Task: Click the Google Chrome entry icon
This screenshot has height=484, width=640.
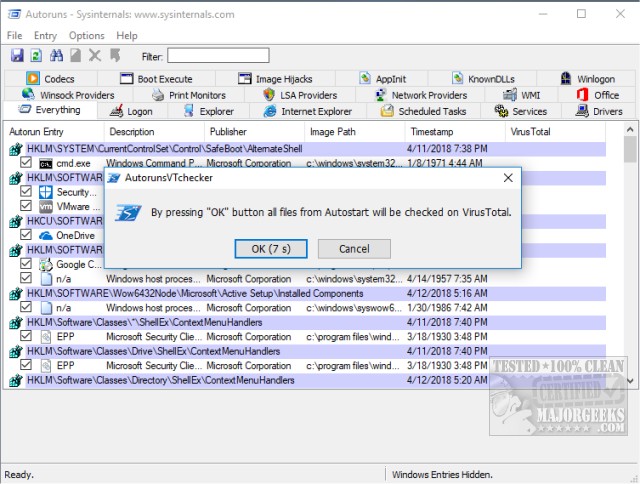Action: point(46,265)
